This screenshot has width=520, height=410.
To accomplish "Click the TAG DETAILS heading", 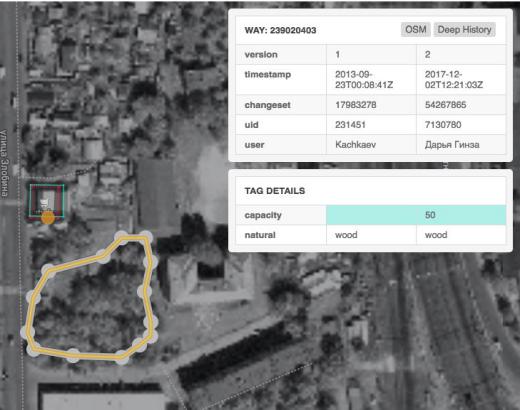I will point(275,191).
